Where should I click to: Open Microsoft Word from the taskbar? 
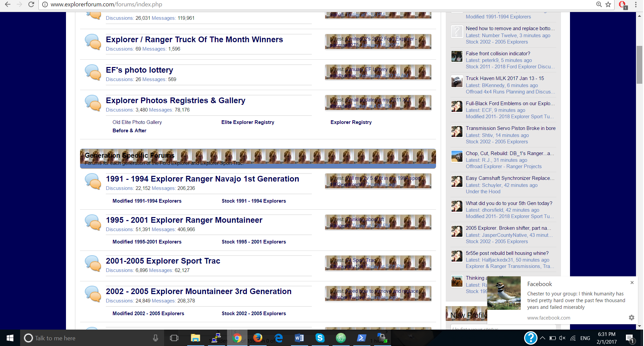[299, 338]
